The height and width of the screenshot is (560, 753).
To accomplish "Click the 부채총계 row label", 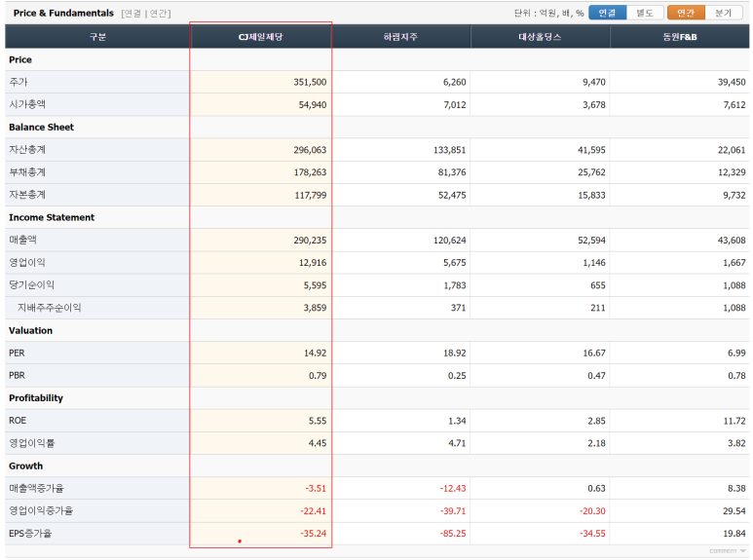I will (x=27, y=172).
